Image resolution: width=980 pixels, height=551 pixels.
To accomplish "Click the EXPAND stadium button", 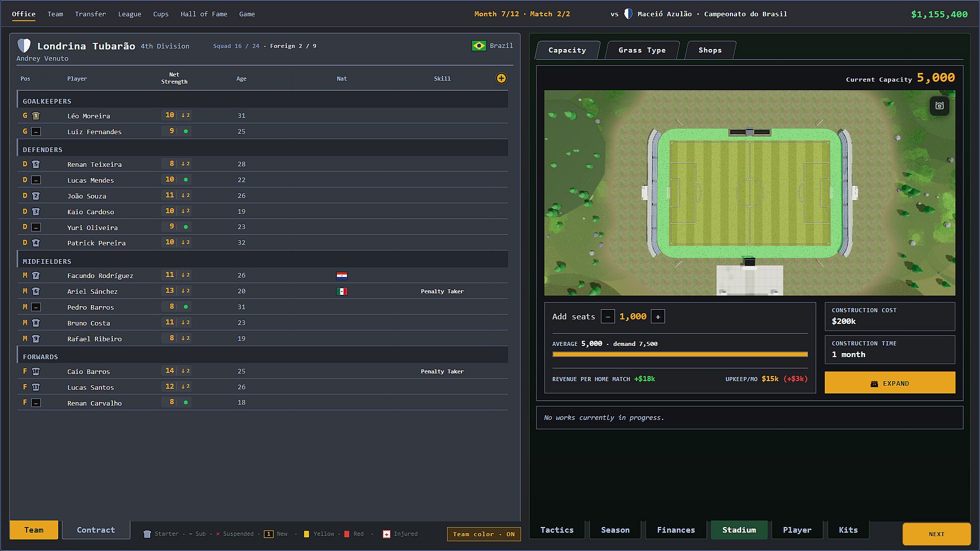I will tap(890, 383).
